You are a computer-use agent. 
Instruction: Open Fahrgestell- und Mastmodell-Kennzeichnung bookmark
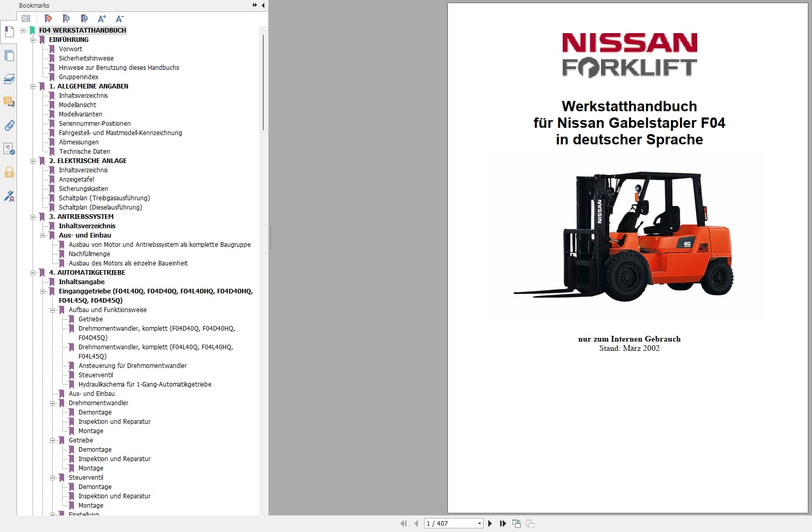click(x=121, y=133)
